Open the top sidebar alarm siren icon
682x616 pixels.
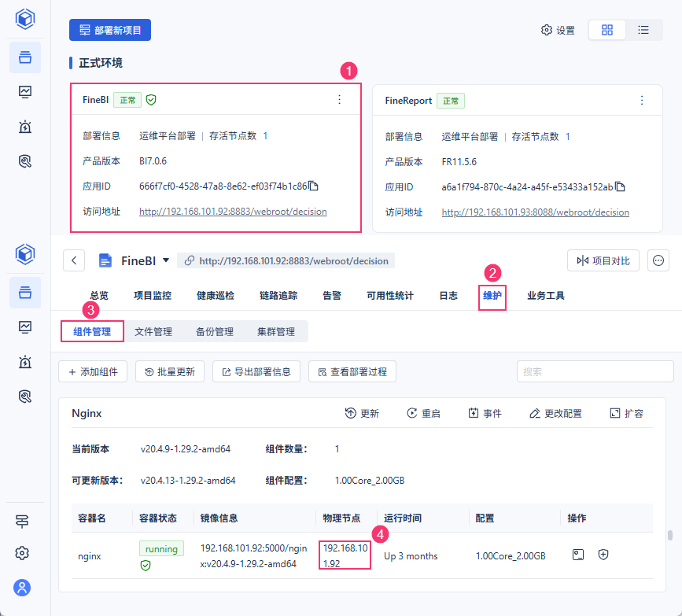point(25,127)
